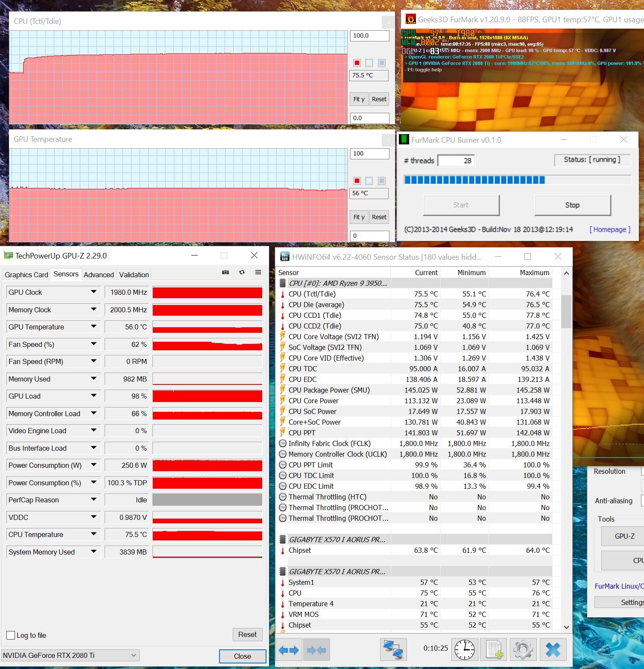Click FurMark CPU Burner title icon
The height and width of the screenshot is (669, 644).
point(404,140)
